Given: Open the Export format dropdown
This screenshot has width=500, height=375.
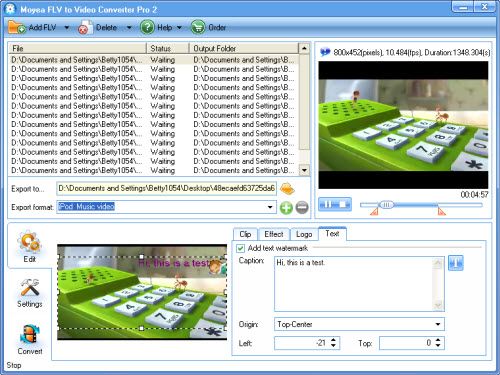Looking at the screenshot, I should pos(270,207).
